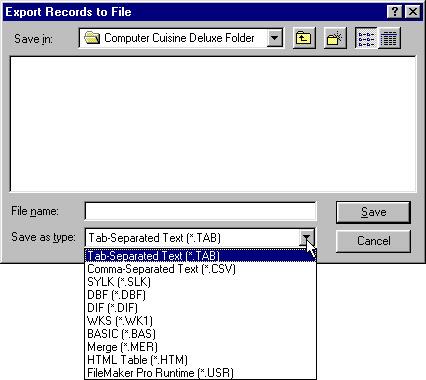Choose BASIC (*.BAS) format
This screenshot has width=426, height=380.
click(x=200, y=334)
